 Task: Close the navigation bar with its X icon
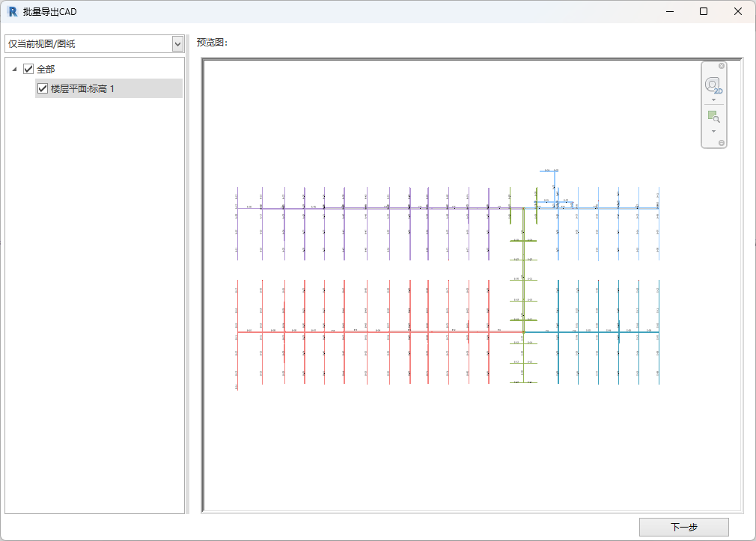[722, 66]
